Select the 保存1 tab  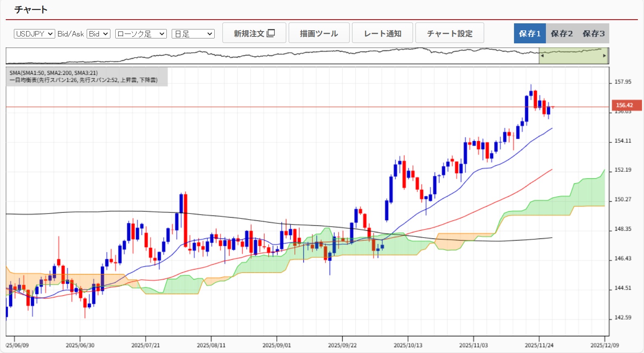click(x=530, y=34)
